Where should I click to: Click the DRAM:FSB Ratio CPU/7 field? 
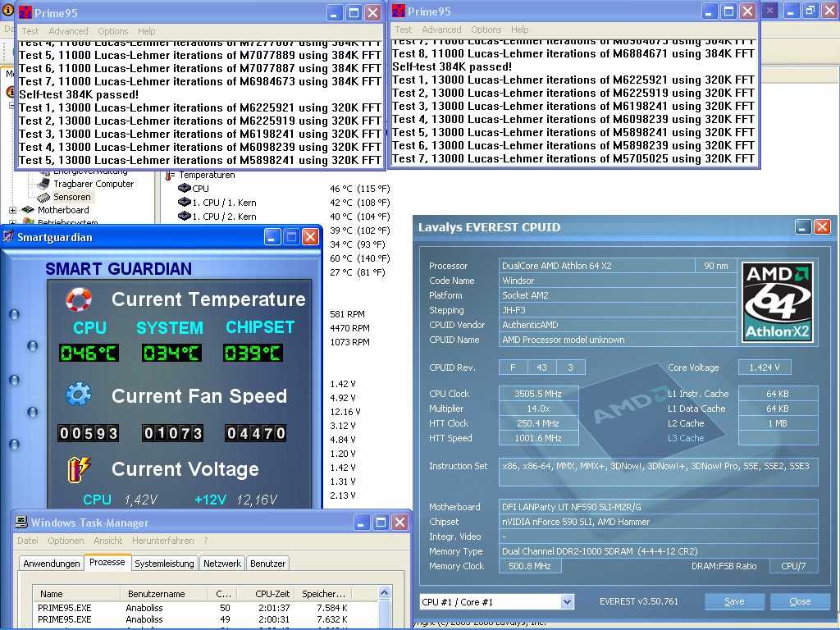[793, 566]
